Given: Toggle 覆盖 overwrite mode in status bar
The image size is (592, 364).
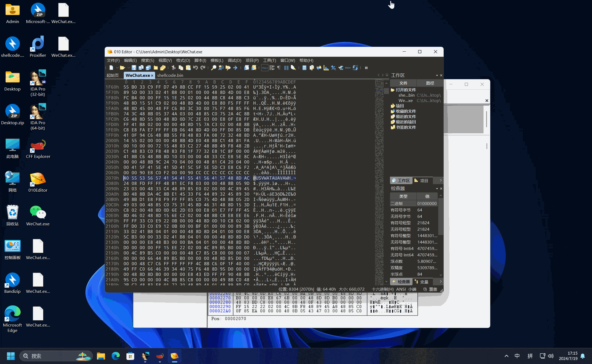Looking at the screenshot, I should (433, 289).
